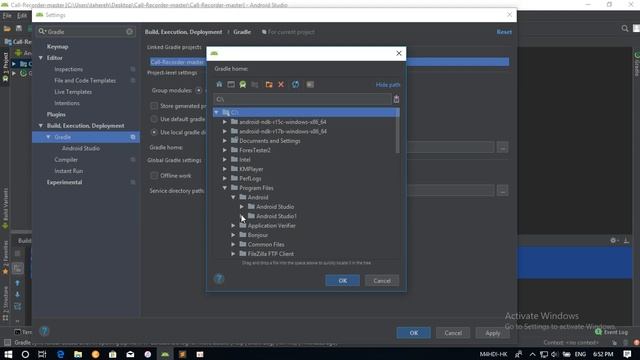Switch to Android Studio taskbar icon
This screenshot has width=640, height=360.
165,354
